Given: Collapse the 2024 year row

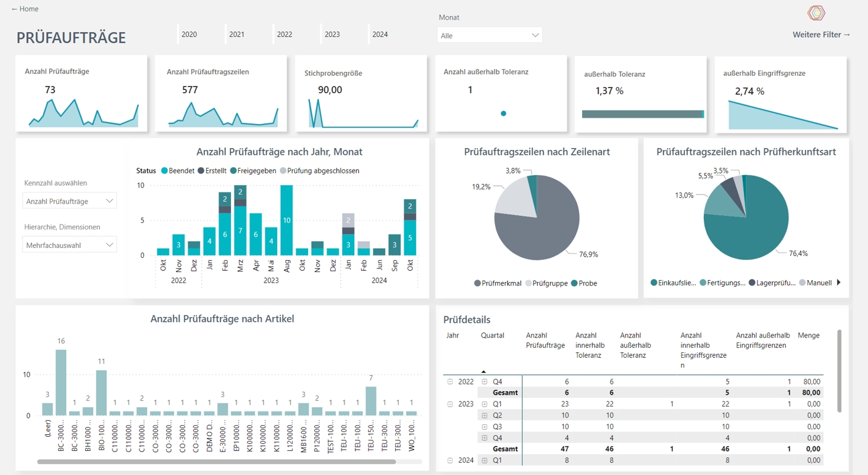Looking at the screenshot, I should point(450,460).
